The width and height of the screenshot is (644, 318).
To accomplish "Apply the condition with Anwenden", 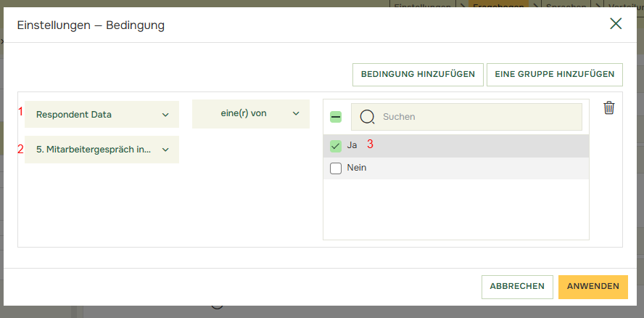I will point(593,287).
